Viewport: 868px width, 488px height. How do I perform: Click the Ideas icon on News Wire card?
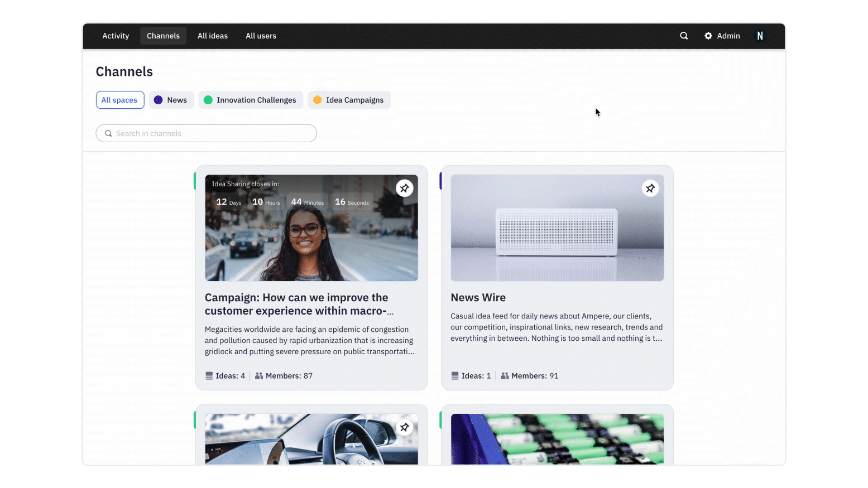[455, 376]
